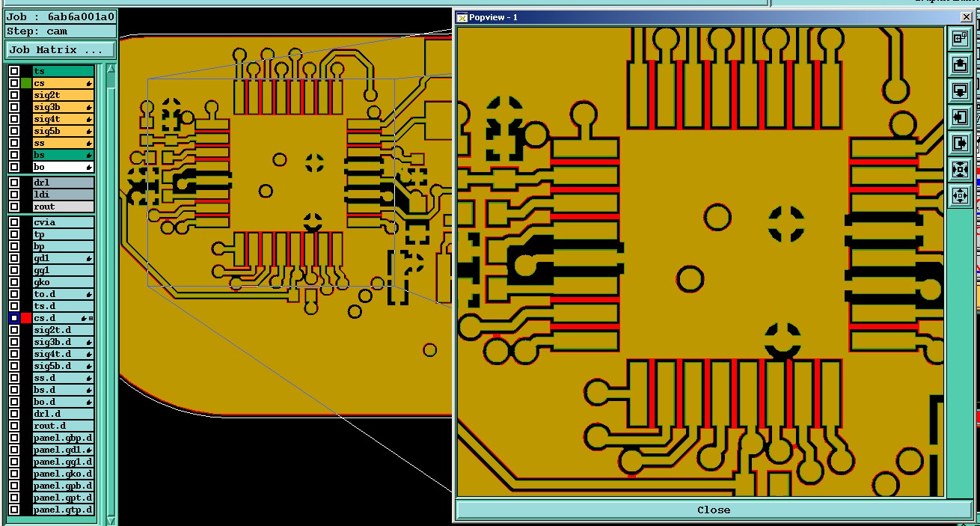Image resolution: width=980 pixels, height=526 pixels.
Task: Close the Popview using the Close button
Action: (714, 510)
